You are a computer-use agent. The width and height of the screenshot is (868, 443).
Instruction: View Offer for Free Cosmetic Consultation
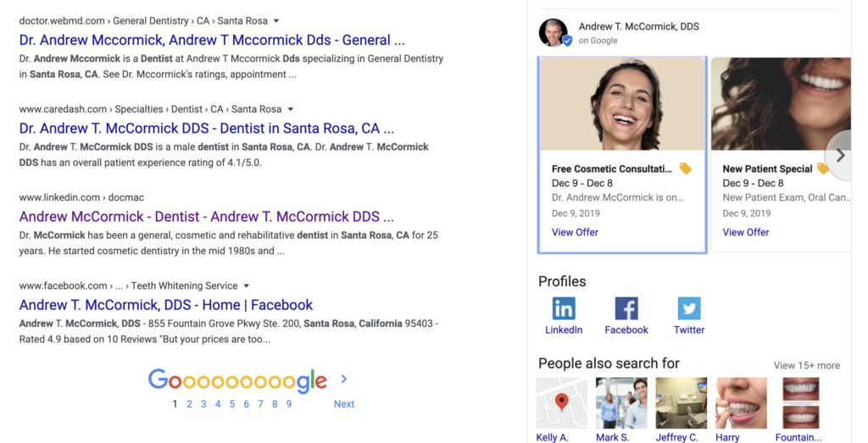pos(575,232)
